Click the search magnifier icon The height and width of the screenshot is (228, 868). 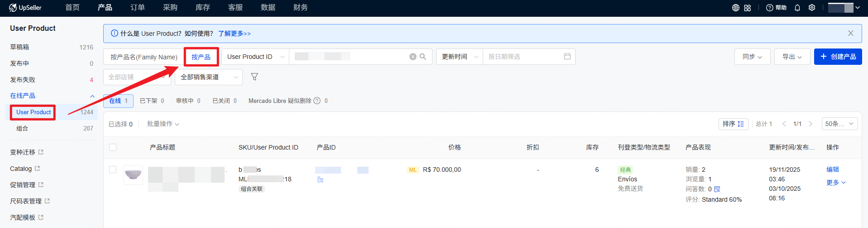coord(423,57)
